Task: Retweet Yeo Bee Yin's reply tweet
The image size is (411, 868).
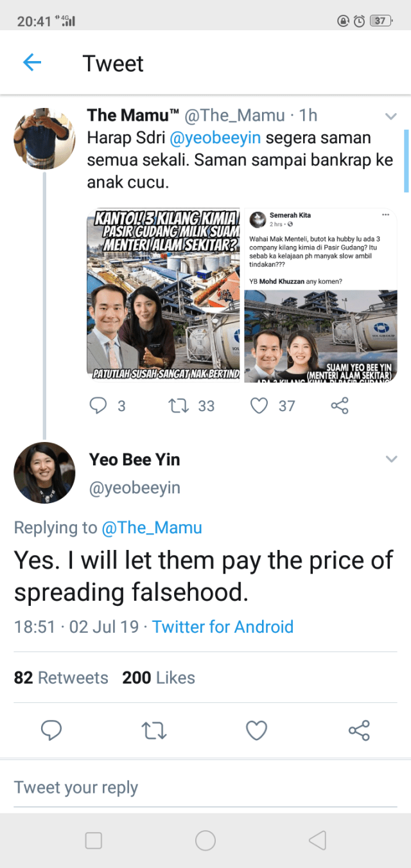Action: point(154,731)
